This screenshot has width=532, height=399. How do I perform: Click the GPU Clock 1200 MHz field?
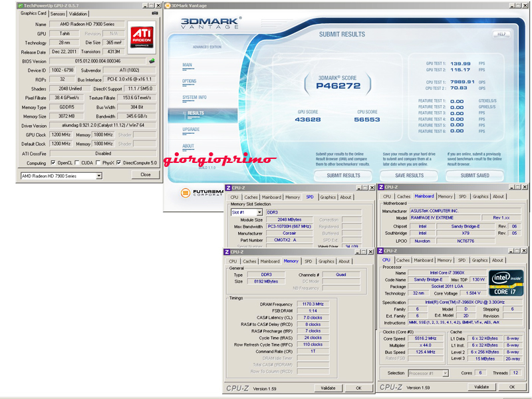coord(61,135)
